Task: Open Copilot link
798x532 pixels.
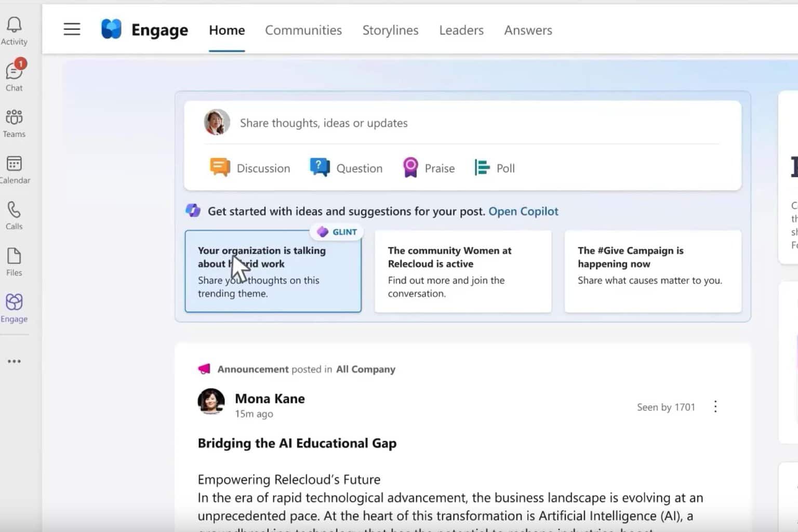Action: click(x=523, y=211)
